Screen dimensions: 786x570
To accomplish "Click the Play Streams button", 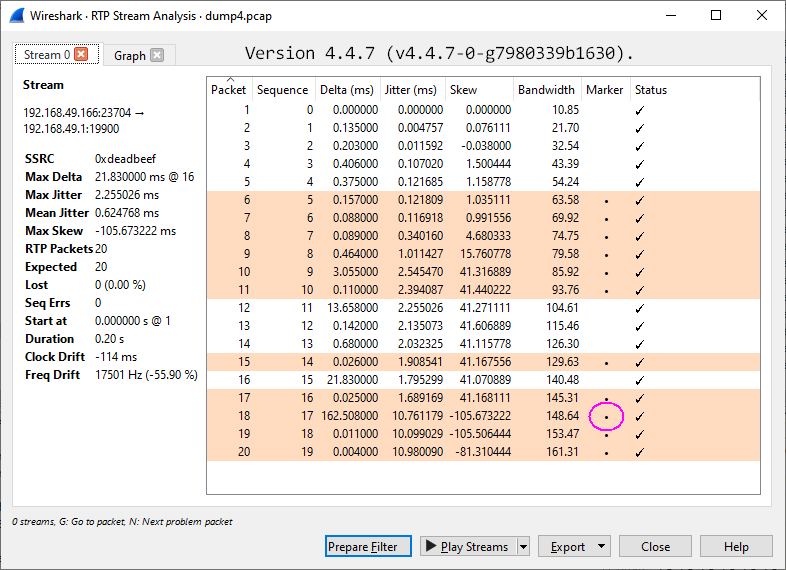I will [x=468, y=546].
